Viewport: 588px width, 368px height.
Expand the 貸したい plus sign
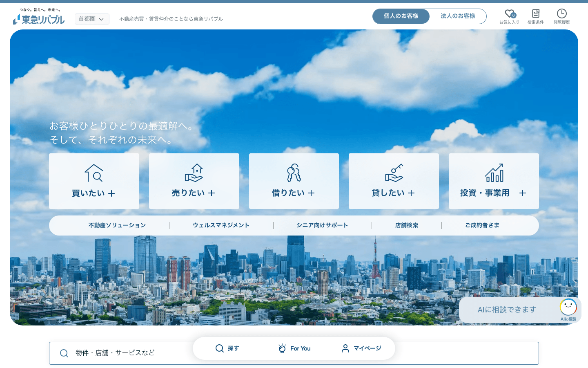click(x=411, y=193)
